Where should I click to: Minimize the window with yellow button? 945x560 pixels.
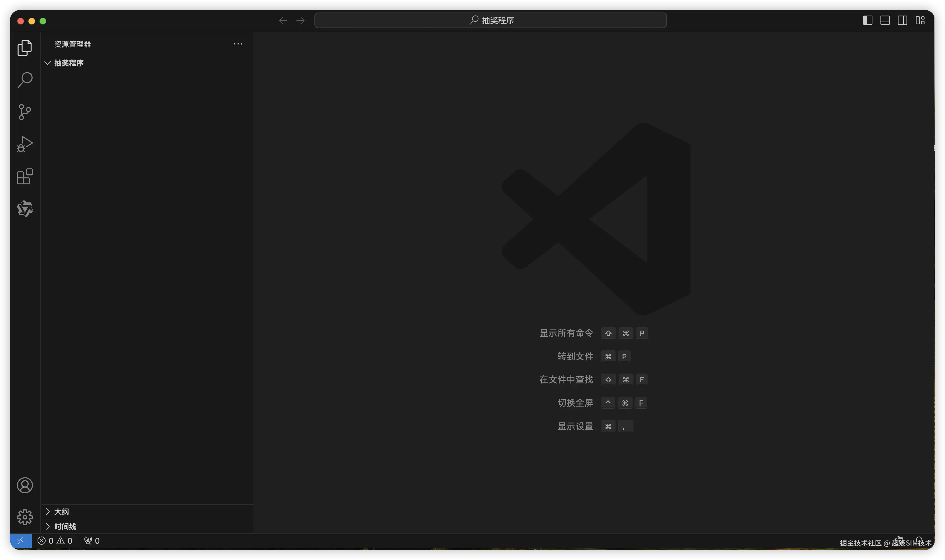32,21
